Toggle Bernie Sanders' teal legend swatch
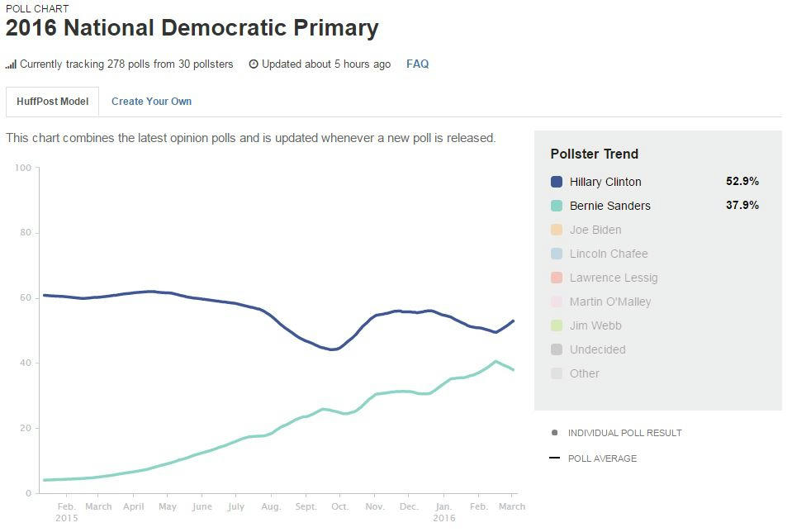The height and width of the screenshot is (532, 792). pyautogui.click(x=557, y=206)
